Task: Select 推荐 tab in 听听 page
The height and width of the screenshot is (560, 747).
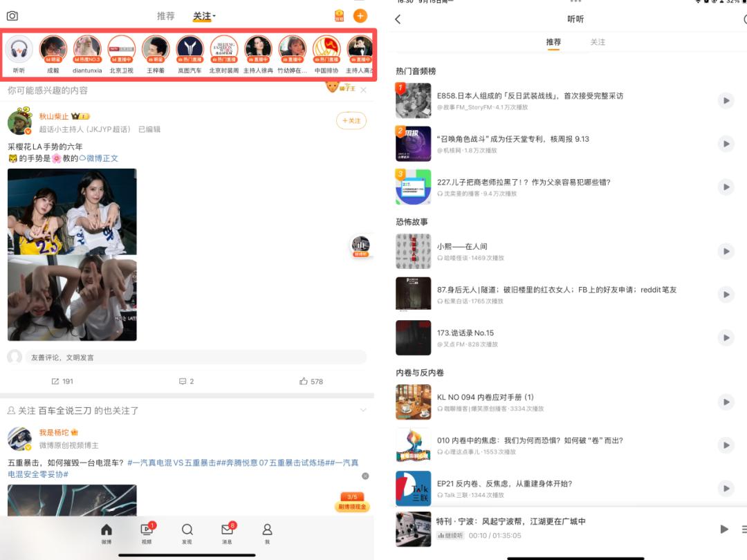Action: (553, 42)
